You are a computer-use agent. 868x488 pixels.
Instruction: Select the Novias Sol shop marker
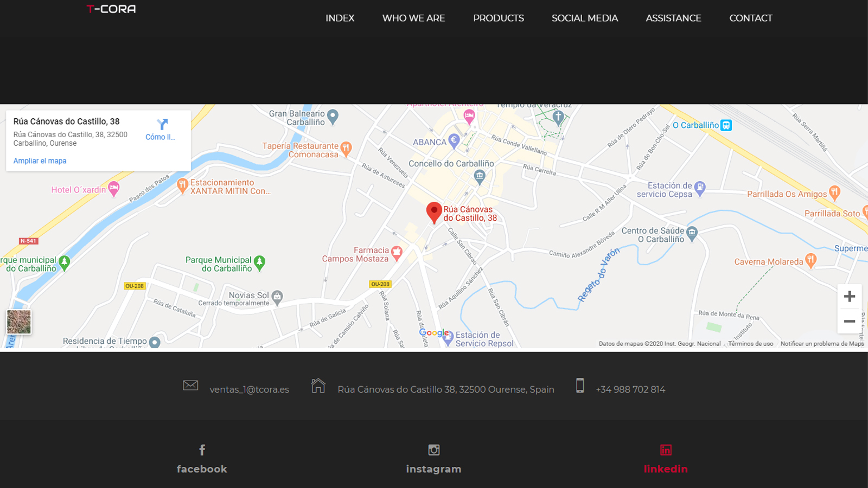click(x=277, y=297)
